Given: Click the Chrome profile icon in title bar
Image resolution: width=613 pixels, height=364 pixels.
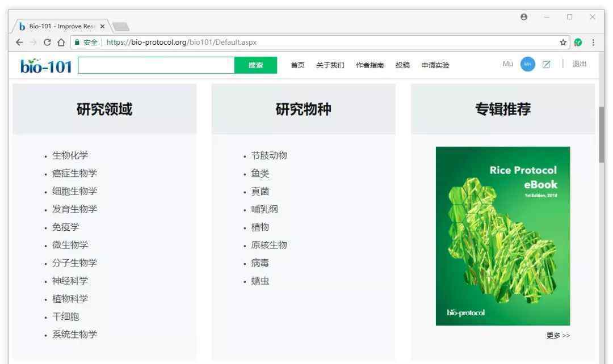Looking at the screenshot, I should click(x=524, y=17).
